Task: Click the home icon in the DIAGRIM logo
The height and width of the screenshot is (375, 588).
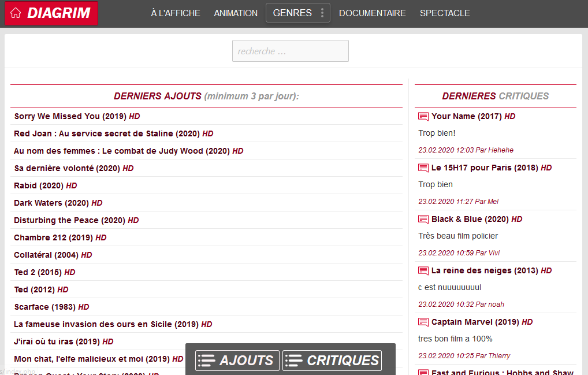Action: coord(16,13)
